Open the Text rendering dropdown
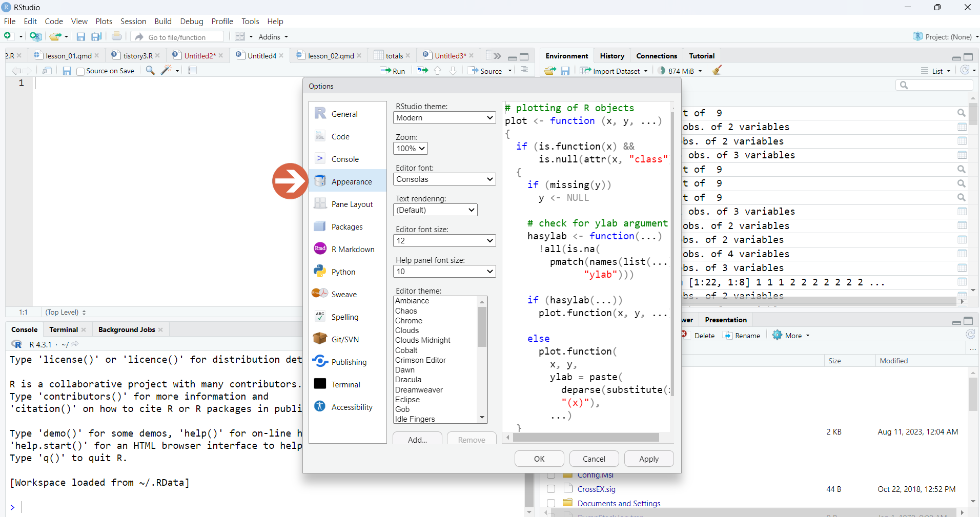980x517 pixels. pyautogui.click(x=435, y=210)
